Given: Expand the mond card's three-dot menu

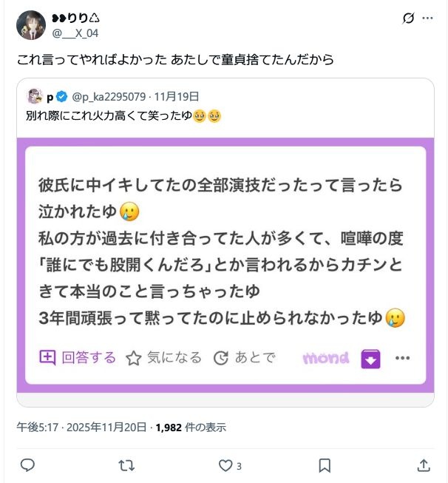Looking at the screenshot, I should click(402, 358).
